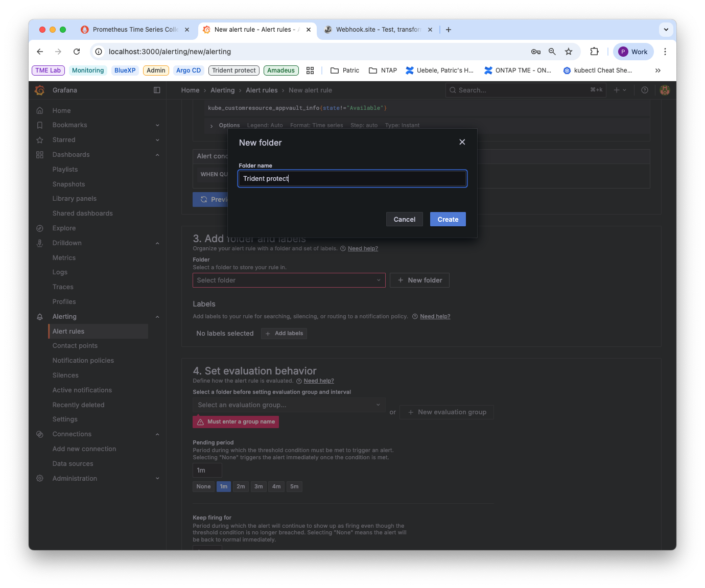
Task: Switch to Webhook.site browser tab
Action: pyautogui.click(x=378, y=30)
